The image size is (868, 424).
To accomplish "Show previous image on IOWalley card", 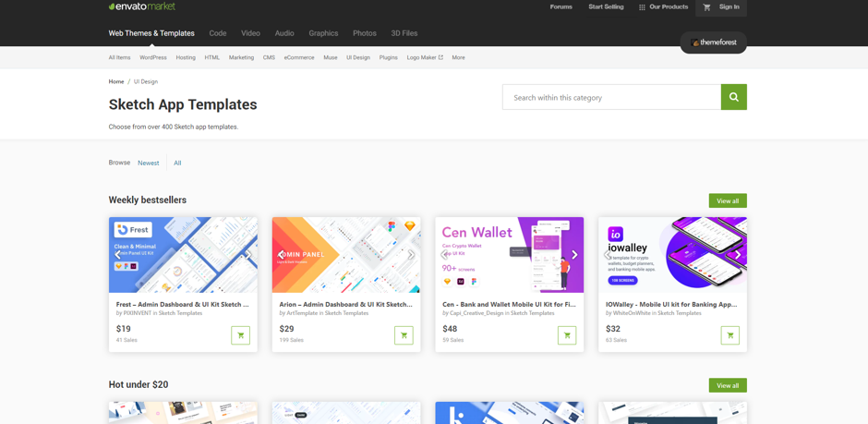I will pos(608,255).
